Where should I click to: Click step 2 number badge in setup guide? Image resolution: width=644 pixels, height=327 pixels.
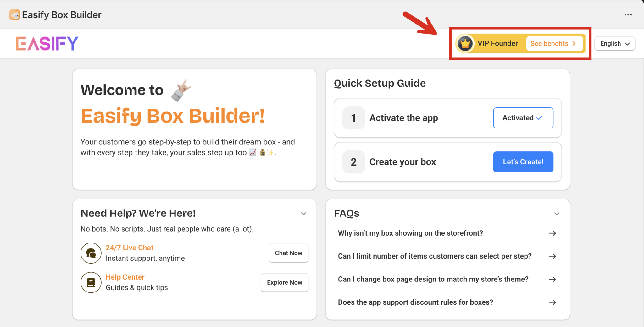click(x=353, y=162)
